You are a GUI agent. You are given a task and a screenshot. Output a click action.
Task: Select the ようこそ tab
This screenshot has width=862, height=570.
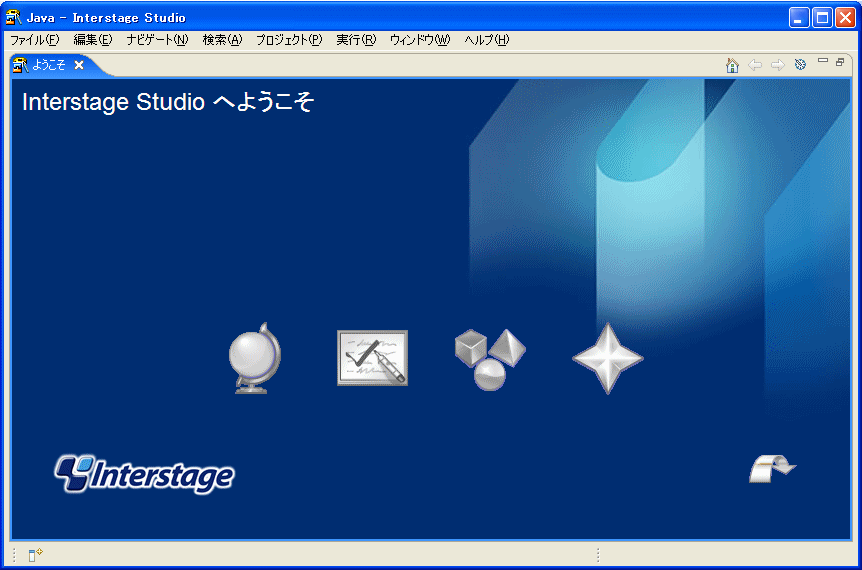click(x=48, y=65)
